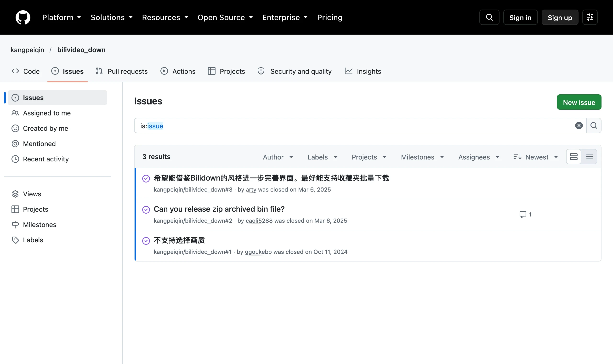Switch to the Actions tab

tap(178, 71)
